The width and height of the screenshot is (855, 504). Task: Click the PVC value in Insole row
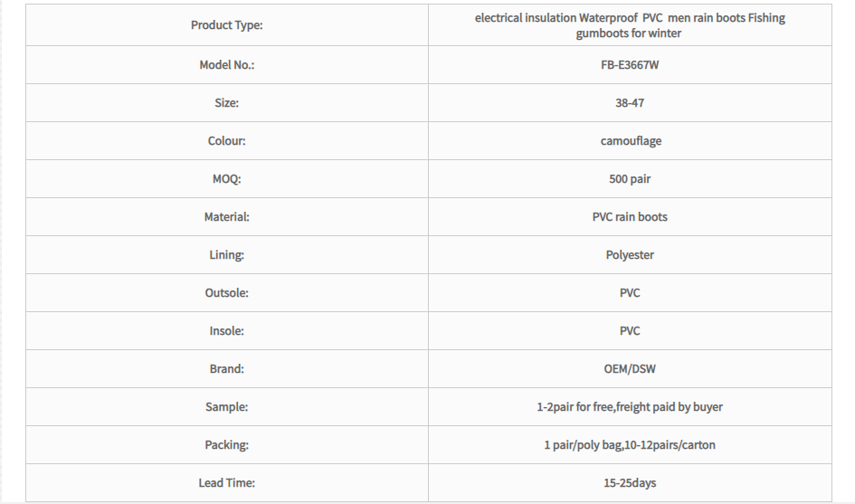(x=630, y=331)
